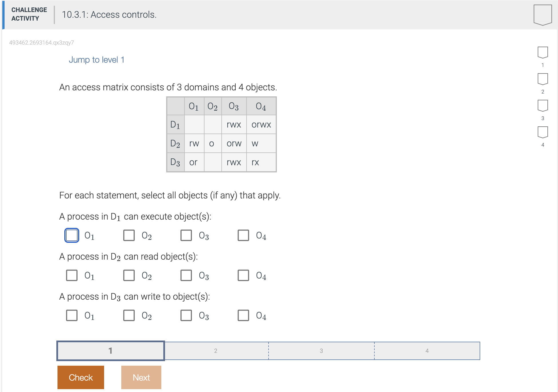
Task: Click the level 4 badge on right sidebar
Action: tap(543, 132)
